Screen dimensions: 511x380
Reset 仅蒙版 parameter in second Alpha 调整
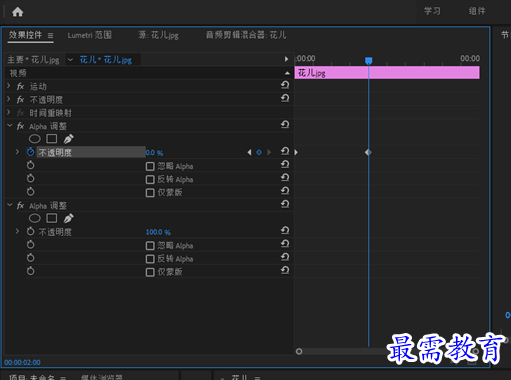(285, 270)
